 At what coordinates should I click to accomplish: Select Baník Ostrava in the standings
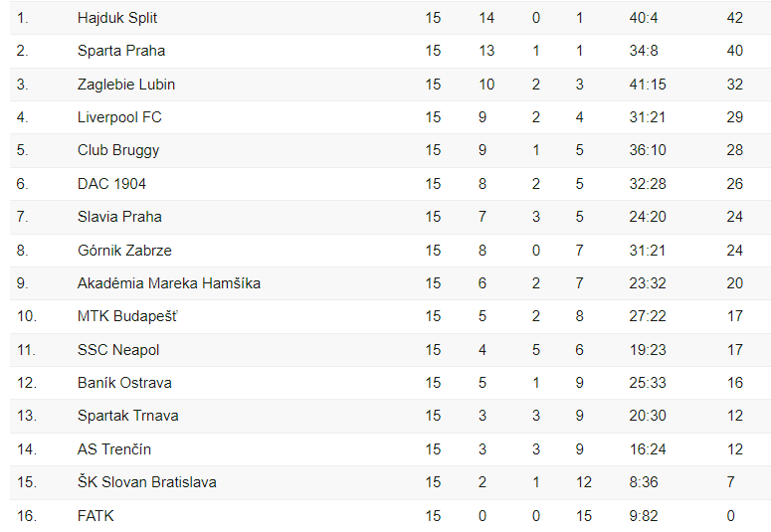click(x=124, y=383)
